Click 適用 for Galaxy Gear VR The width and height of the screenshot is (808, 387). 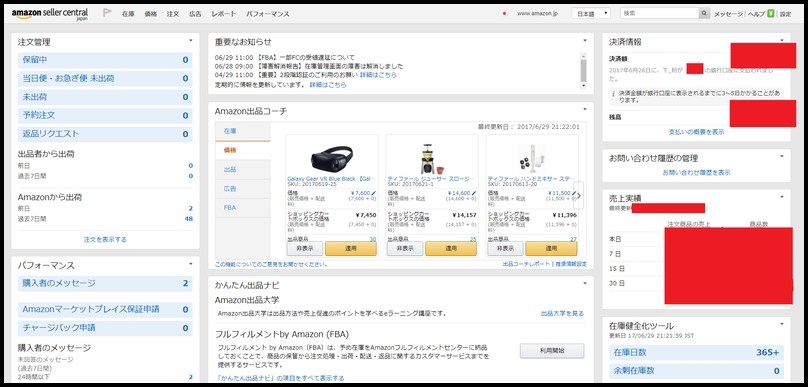coord(350,248)
